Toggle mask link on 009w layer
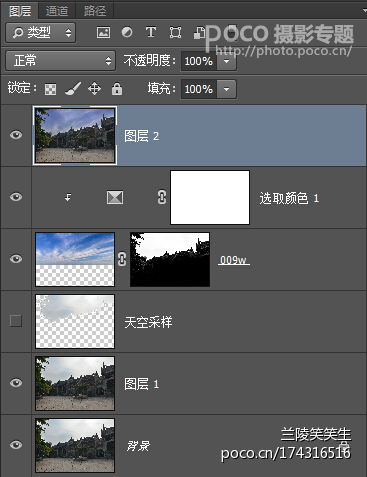Viewport: 367px width, 477px height. (x=122, y=259)
